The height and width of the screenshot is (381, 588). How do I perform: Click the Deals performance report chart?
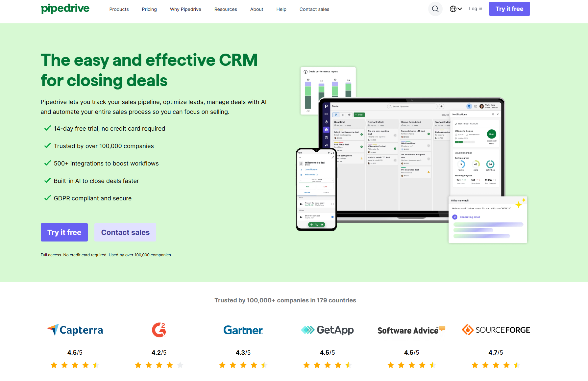click(x=328, y=83)
